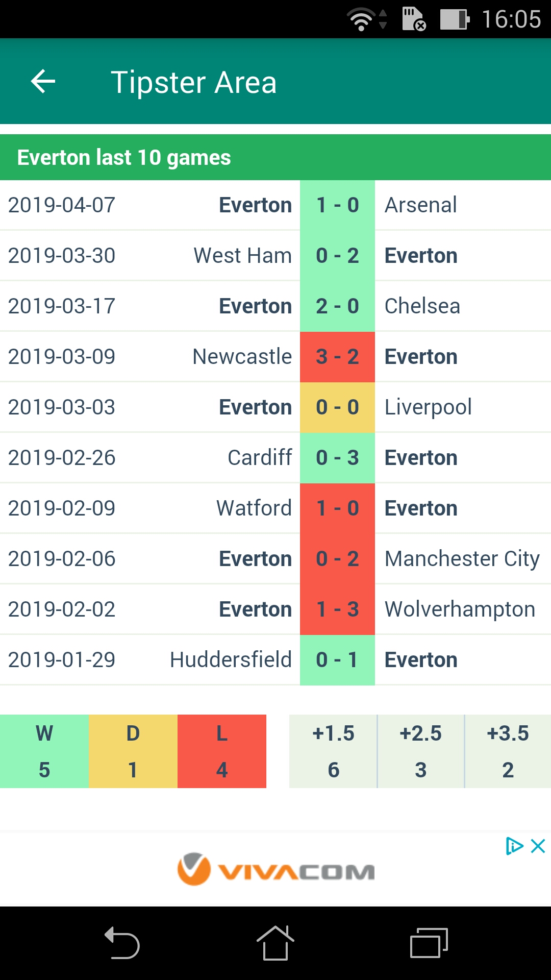The image size is (551, 980).
Task: Tap the red L 4 losses box
Action: pyautogui.click(x=222, y=751)
